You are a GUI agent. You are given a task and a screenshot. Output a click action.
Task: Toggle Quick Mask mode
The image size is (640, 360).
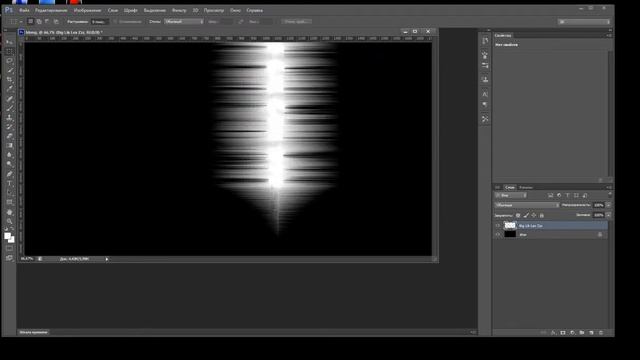pyautogui.click(x=9, y=248)
